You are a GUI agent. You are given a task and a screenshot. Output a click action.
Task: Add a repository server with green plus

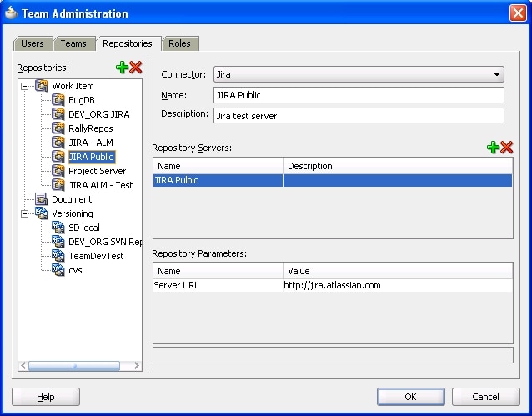pos(493,148)
